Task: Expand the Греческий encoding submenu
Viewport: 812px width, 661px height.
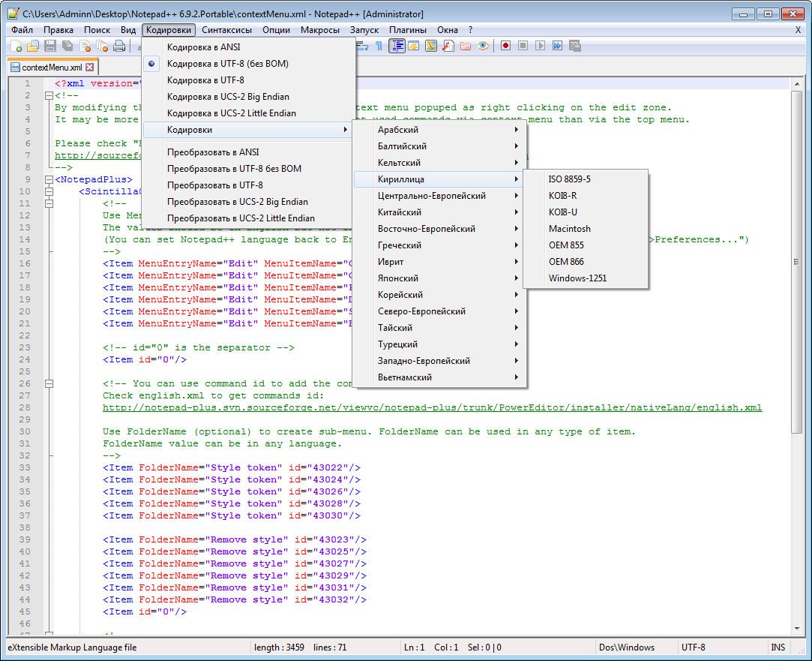Action: tap(399, 245)
